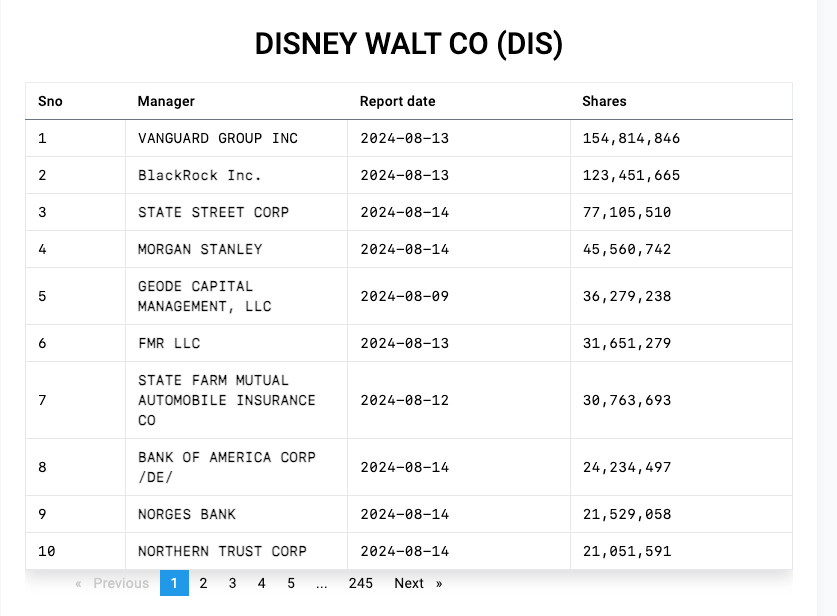This screenshot has height=616, width=837.
Task: Click the Shares column header
Action: pos(604,101)
